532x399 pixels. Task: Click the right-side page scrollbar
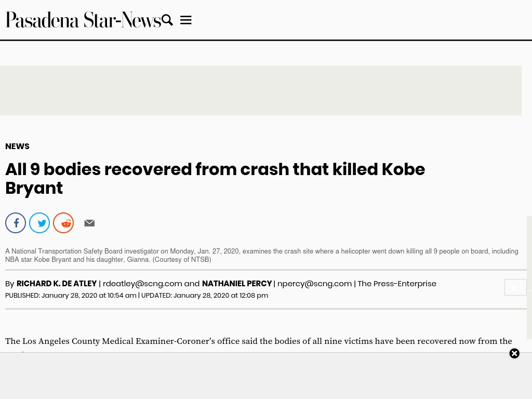pyautogui.click(x=529, y=277)
